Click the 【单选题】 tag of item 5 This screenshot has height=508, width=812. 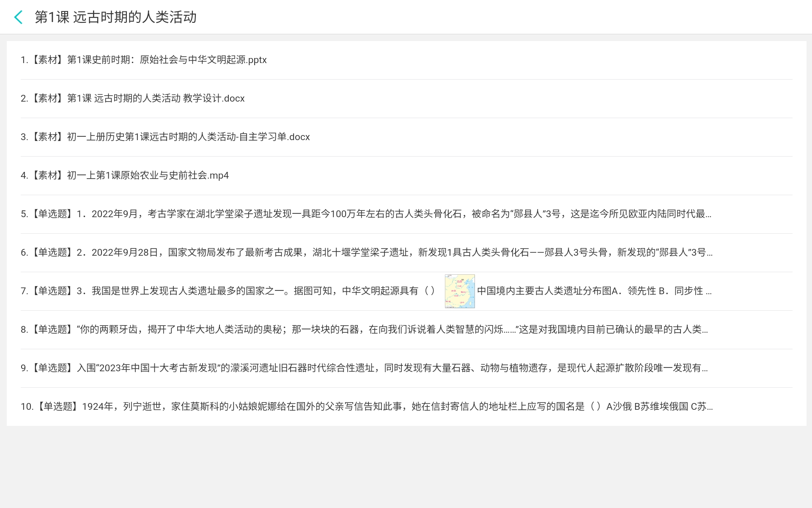[x=52, y=214]
